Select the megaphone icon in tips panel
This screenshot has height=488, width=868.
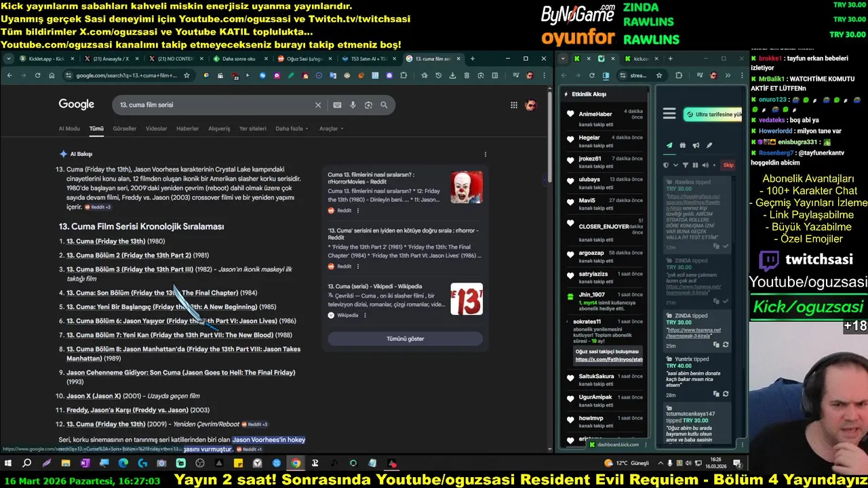pos(696,145)
